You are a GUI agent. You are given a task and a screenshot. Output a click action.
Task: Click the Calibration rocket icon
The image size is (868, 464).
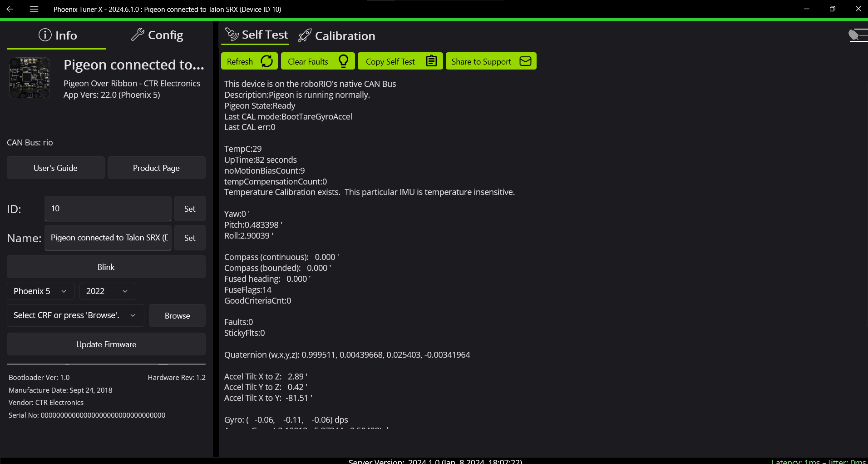point(305,35)
